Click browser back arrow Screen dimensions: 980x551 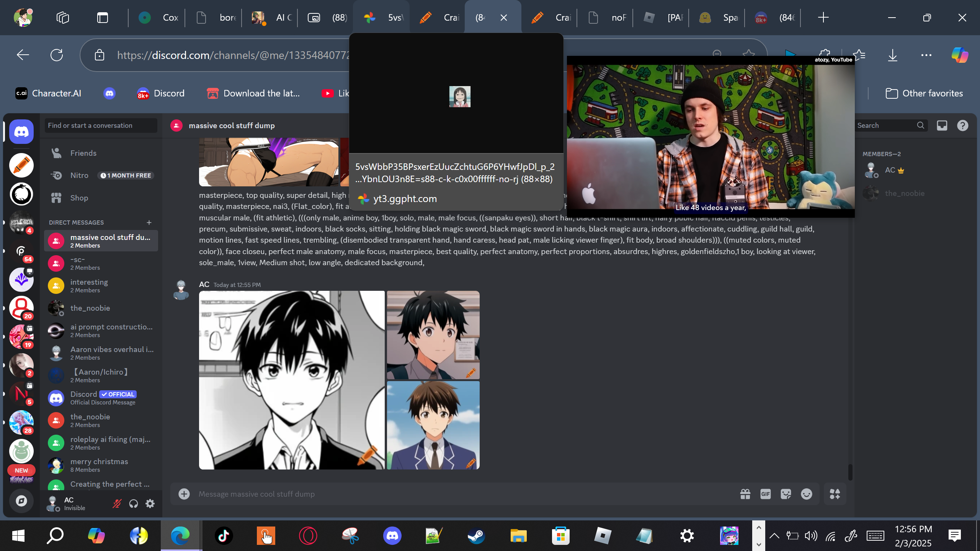point(23,55)
